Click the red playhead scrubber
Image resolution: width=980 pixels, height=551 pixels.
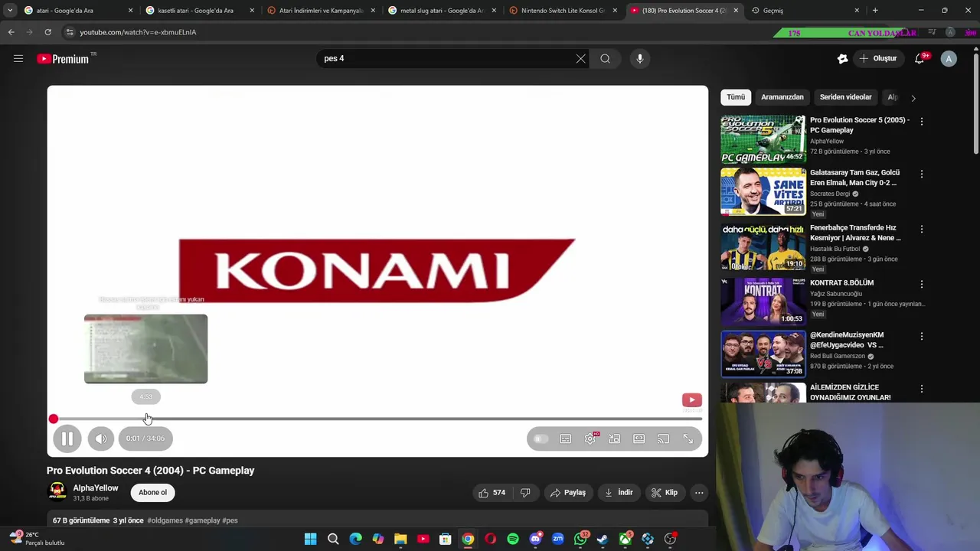(54, 419)
